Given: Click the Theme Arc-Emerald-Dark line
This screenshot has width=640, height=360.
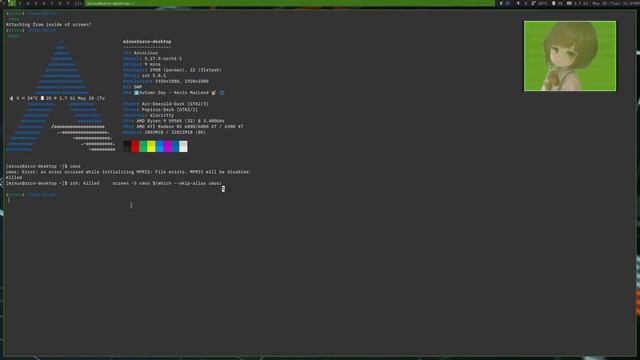Looking at the screenshot, I should click(x=165, y=104).
